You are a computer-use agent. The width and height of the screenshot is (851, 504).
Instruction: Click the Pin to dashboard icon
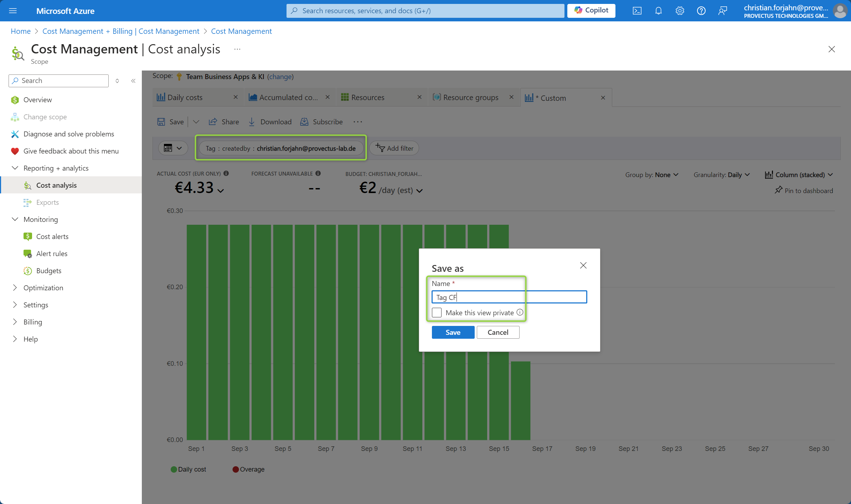point(779,191)
